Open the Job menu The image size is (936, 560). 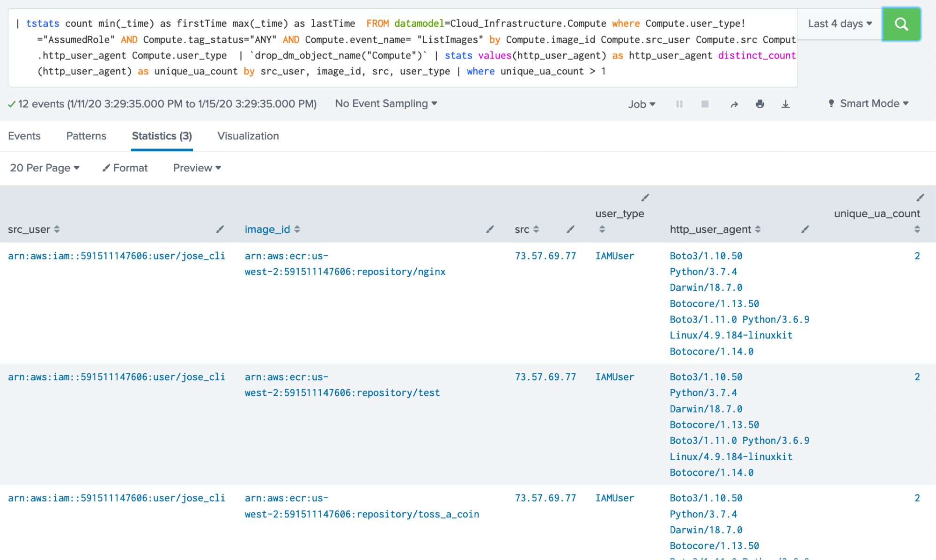click(641, 104)
